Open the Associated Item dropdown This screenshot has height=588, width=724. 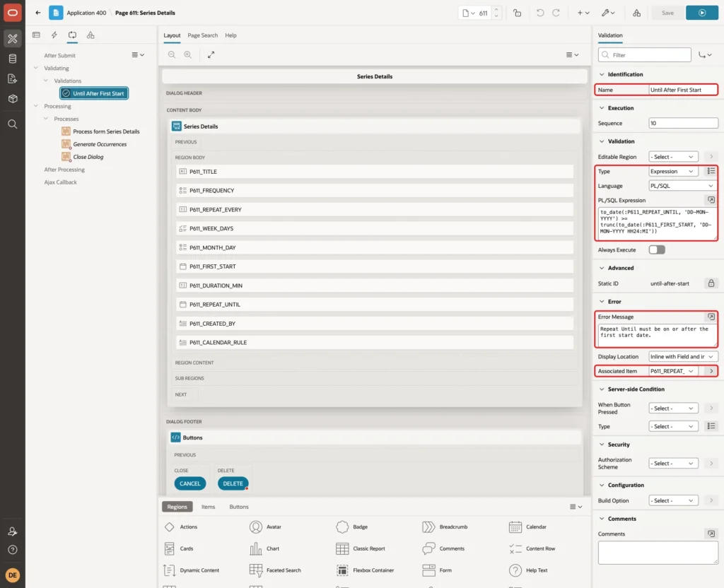673,371
